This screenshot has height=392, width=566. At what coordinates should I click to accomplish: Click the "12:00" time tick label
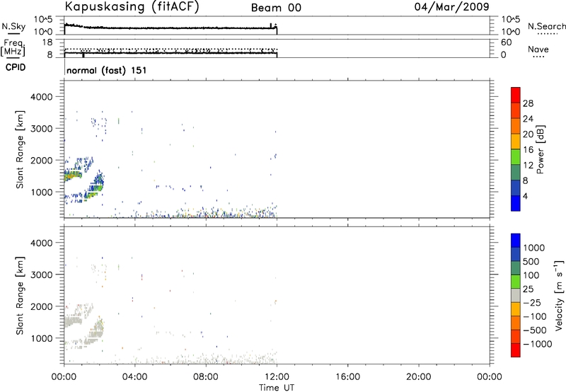[x=277, y=377]
